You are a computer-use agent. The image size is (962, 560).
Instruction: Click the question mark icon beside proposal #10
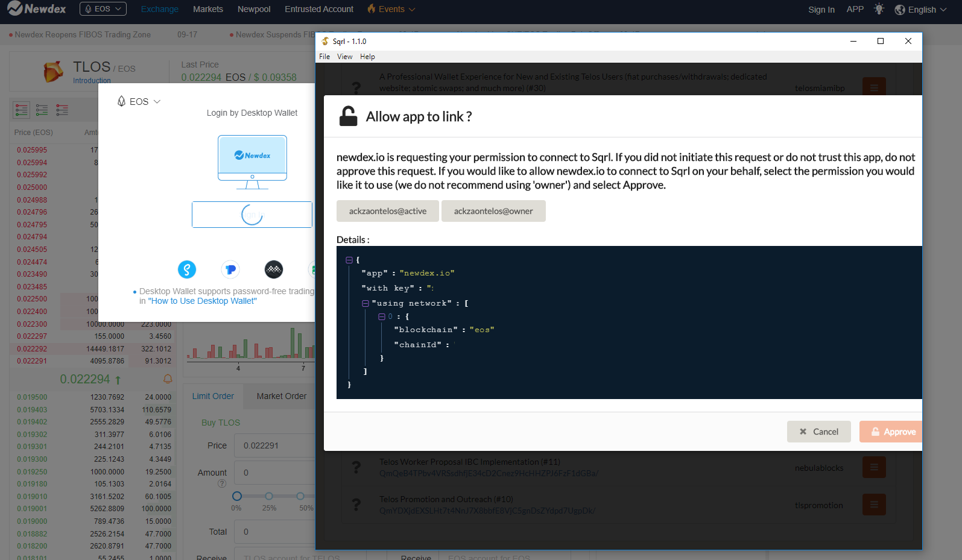point(356,505)
